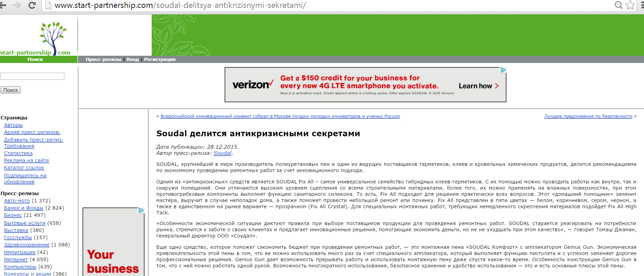Open the Конкурсы и акции category

point(28,274)
